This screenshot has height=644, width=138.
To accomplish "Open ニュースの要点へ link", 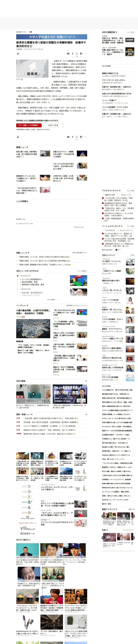I will pos(82,271).
